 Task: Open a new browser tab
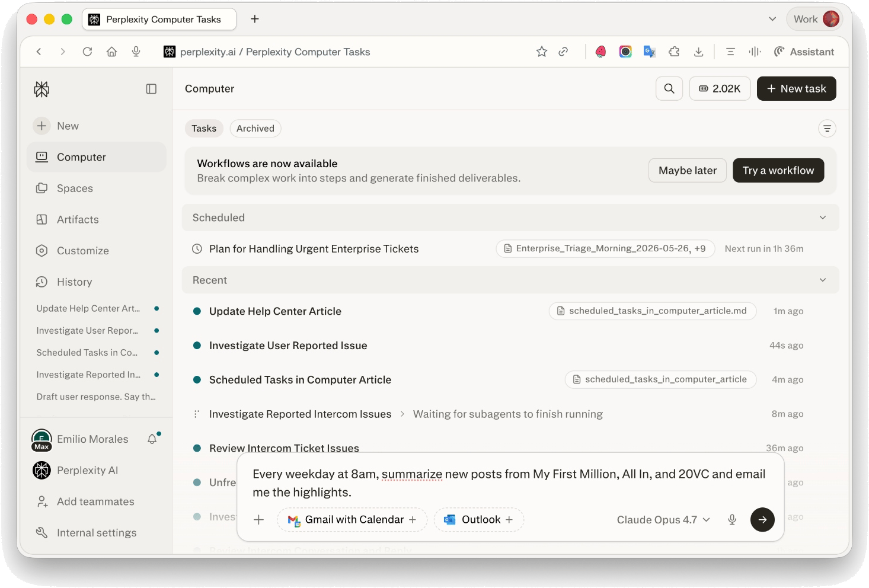255,19
